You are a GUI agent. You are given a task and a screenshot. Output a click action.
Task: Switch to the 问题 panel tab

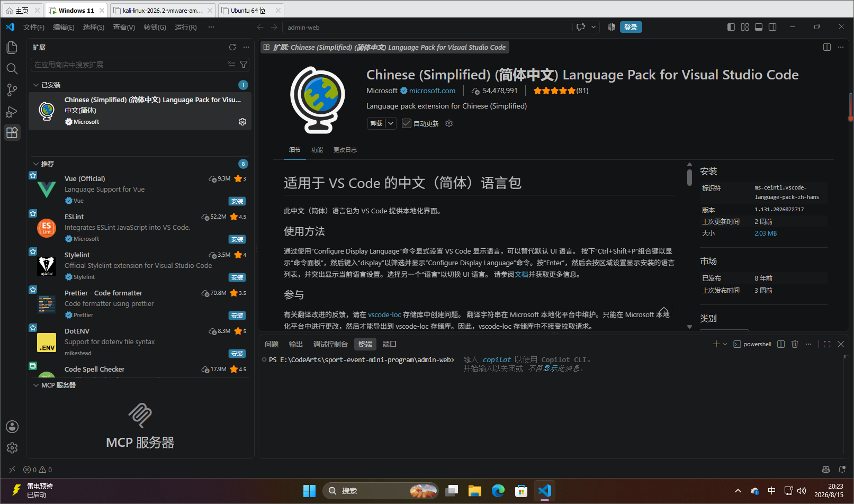click(x=272, y=344)
